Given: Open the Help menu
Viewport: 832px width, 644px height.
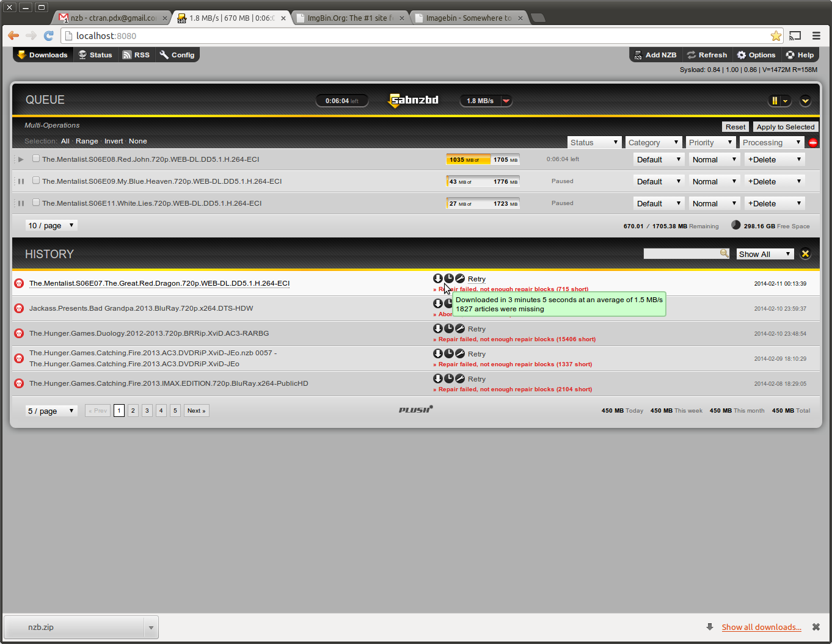Looking at the screenshot, I should (800, 55).
